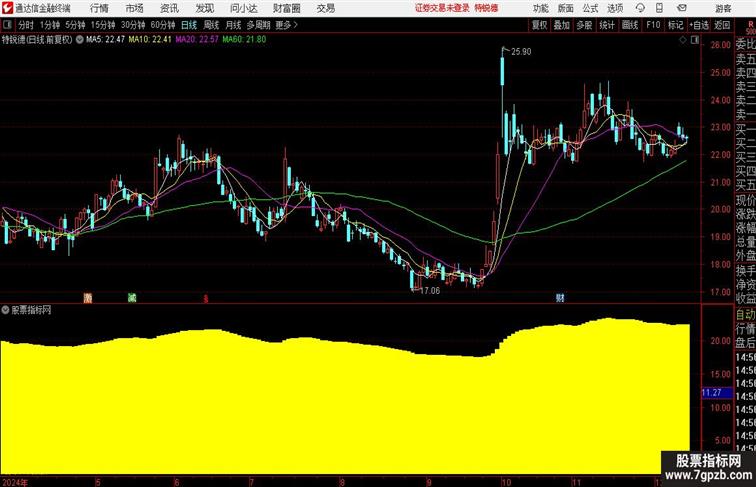The width and height of the screenshot is (756, 487).
Task: Open the 交易 menu
Action: (x=325, y=8)
